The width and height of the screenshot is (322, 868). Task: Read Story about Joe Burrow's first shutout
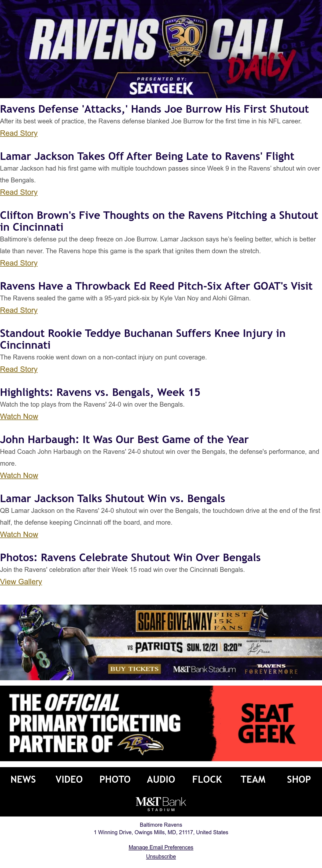tap(19, 133)
